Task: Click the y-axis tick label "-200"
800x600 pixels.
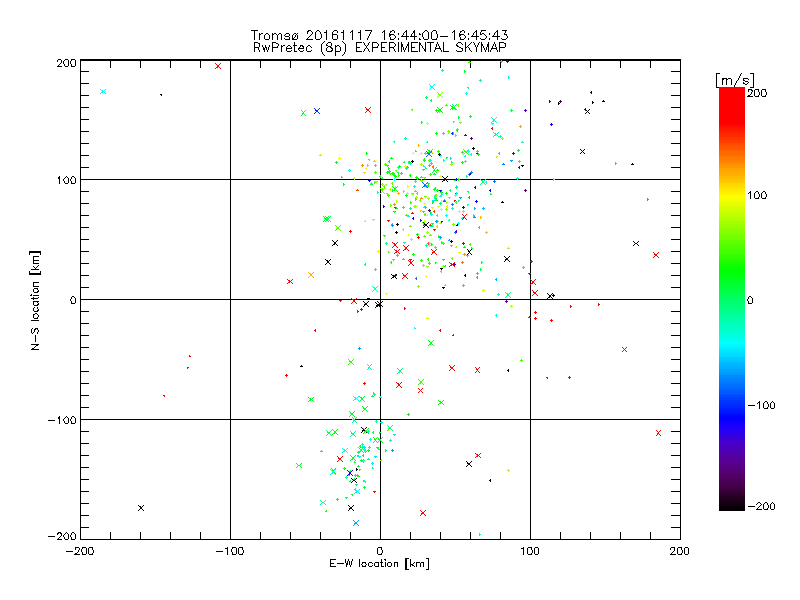Action: [x=62, y=536]
